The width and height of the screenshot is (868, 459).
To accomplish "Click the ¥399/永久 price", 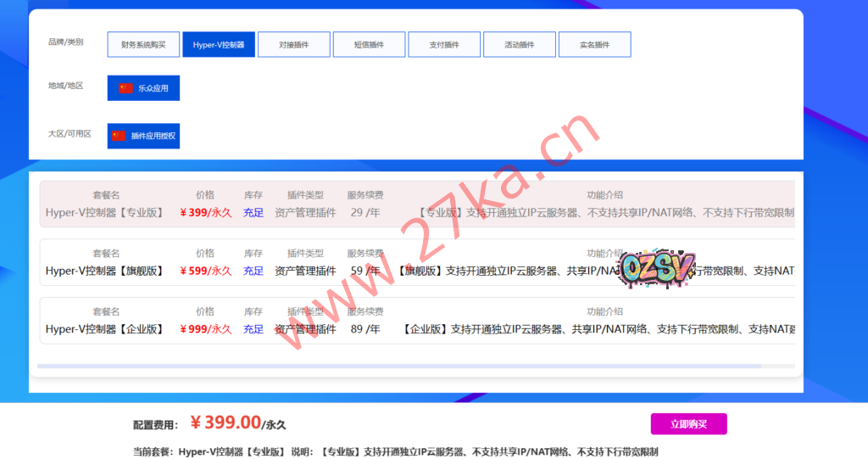I will [205, 212].
